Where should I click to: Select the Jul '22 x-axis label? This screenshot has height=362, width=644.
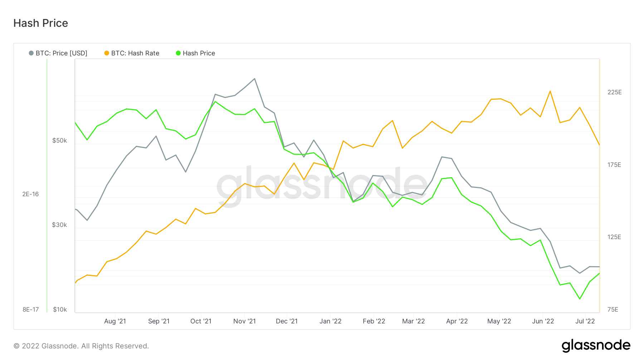click(585, 321)
